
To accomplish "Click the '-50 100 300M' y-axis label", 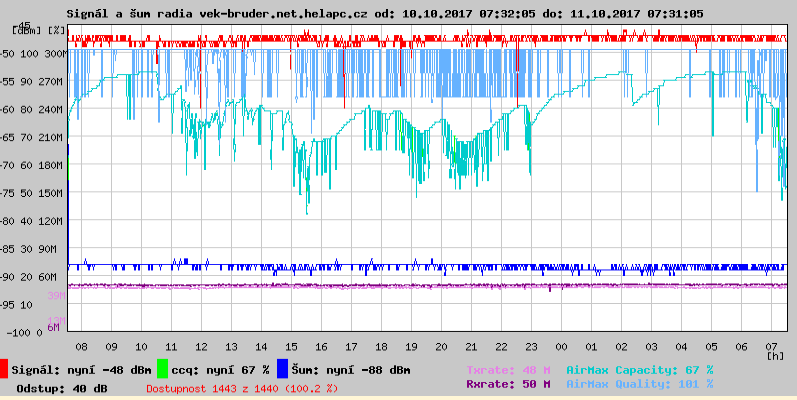I will click(34, 54).
